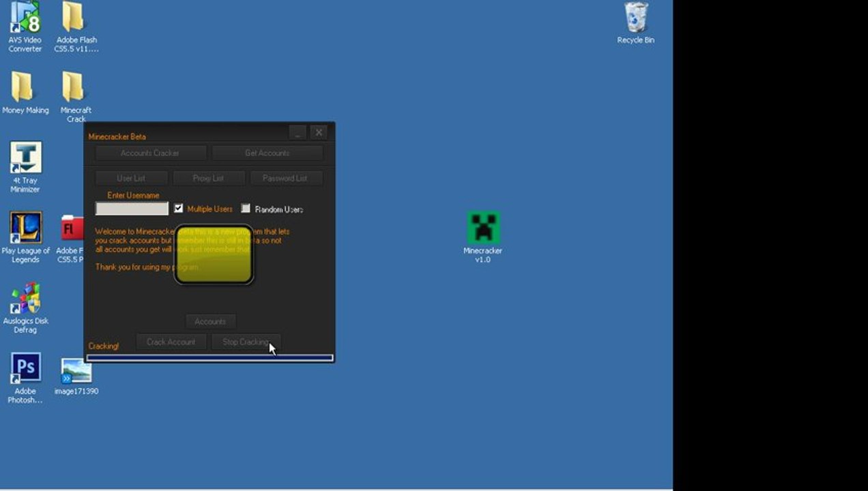Click the Accounts button
The height and width of the screenshot is (491, 868).
210,322
